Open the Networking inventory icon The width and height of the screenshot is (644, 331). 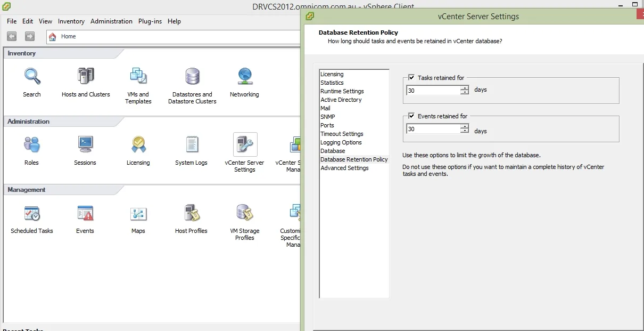coord(244,76)
